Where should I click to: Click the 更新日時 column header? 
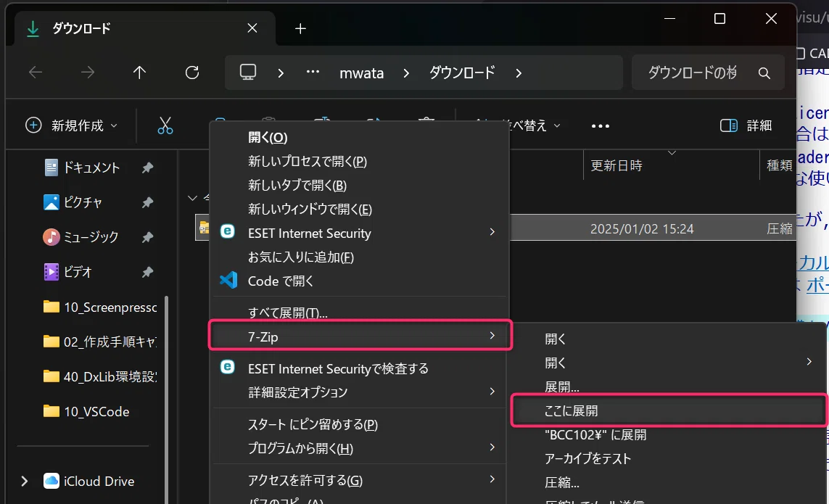[x=616, y=165]
